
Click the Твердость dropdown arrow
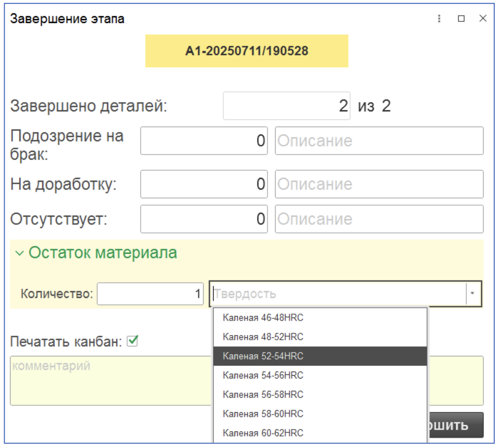click(473, 294)
